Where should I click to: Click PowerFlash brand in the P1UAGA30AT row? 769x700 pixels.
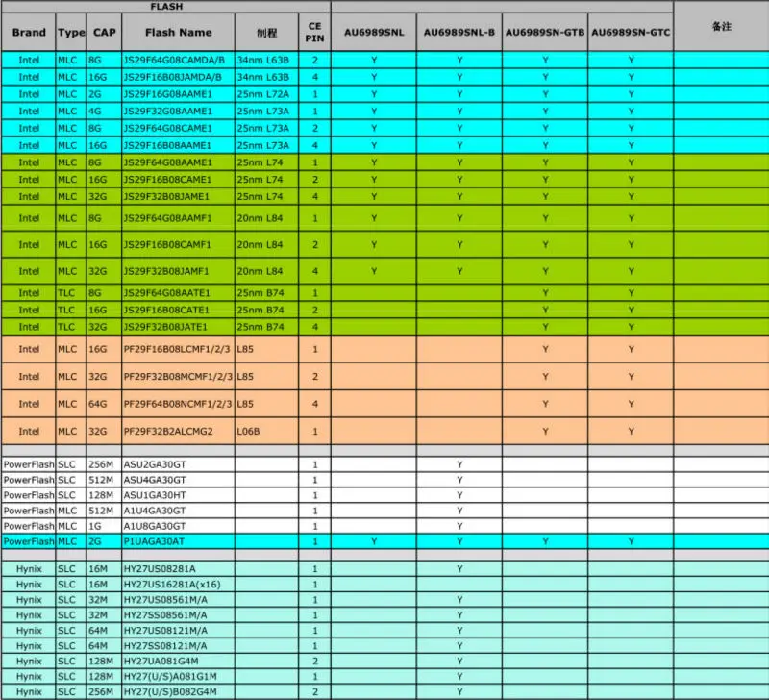pyautogui.click(x=29, y=541)
